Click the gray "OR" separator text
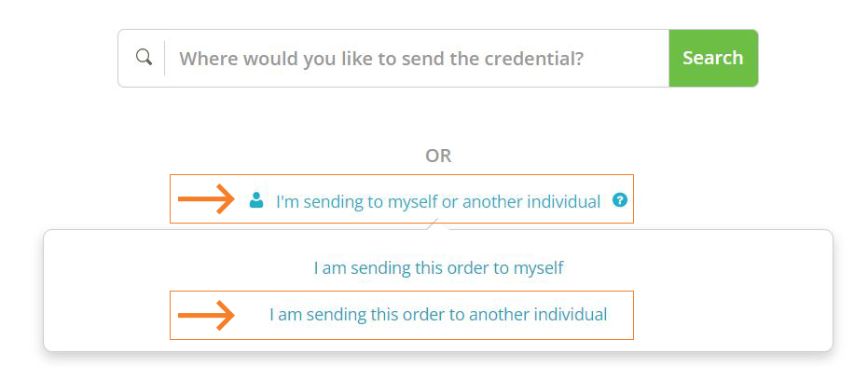 point(438,156)
